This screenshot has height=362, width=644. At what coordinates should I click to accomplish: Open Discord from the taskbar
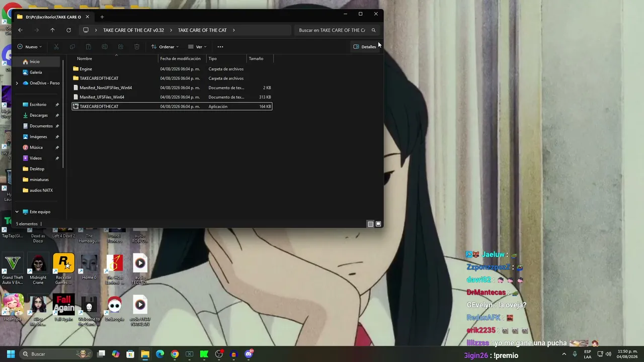coord(249,354)
